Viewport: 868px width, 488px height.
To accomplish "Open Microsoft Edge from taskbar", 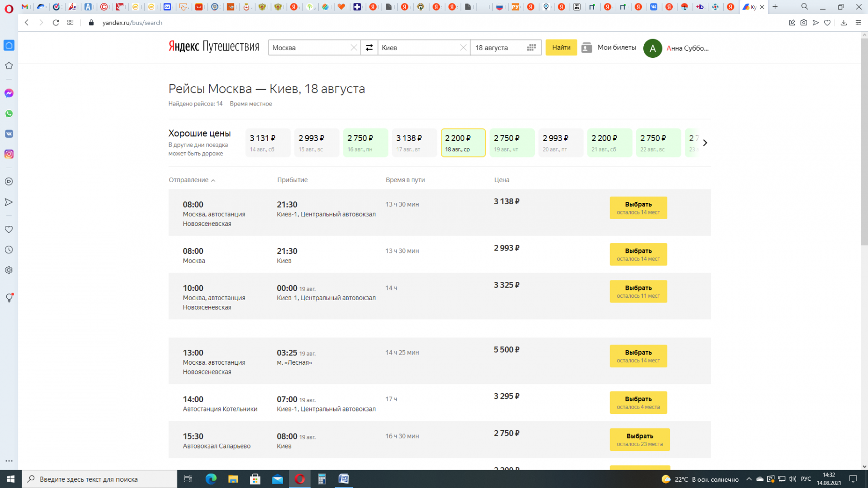I will (x=211, y=479).
